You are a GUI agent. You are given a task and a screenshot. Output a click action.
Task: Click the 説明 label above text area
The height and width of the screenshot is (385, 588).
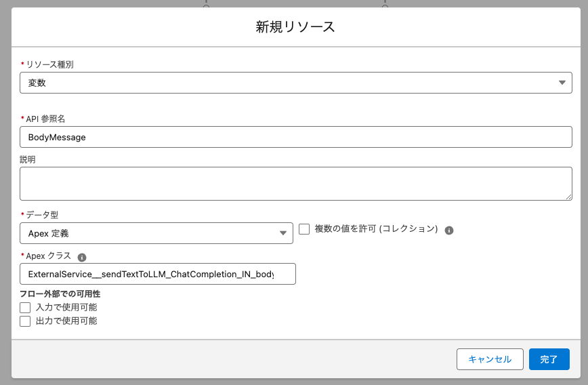pyautogui.click(x=27, y=159)
